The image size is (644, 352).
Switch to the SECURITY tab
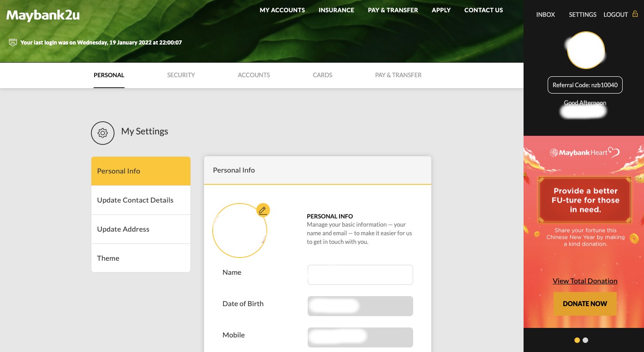pyautogui.click(x=181, y=75)
